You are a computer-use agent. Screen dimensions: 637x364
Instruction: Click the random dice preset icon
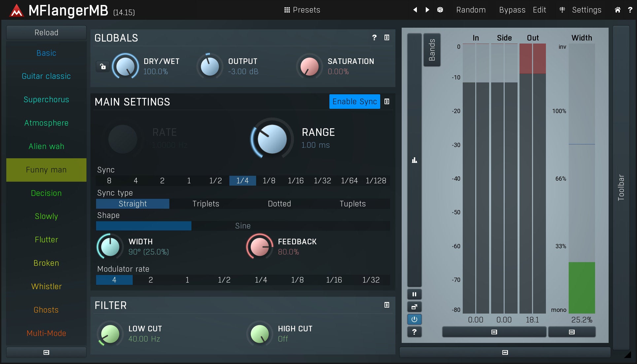click(440, 10)
